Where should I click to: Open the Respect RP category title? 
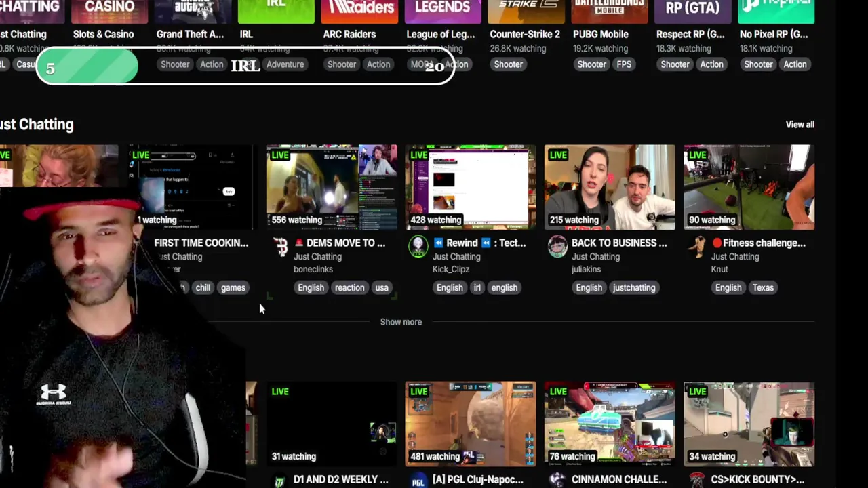coord(690,34)
